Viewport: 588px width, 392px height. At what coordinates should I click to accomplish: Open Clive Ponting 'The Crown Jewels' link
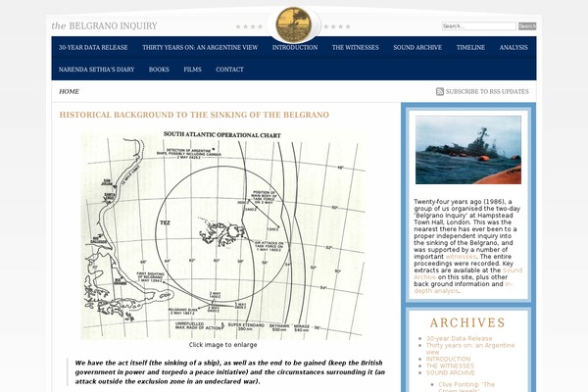466,387
